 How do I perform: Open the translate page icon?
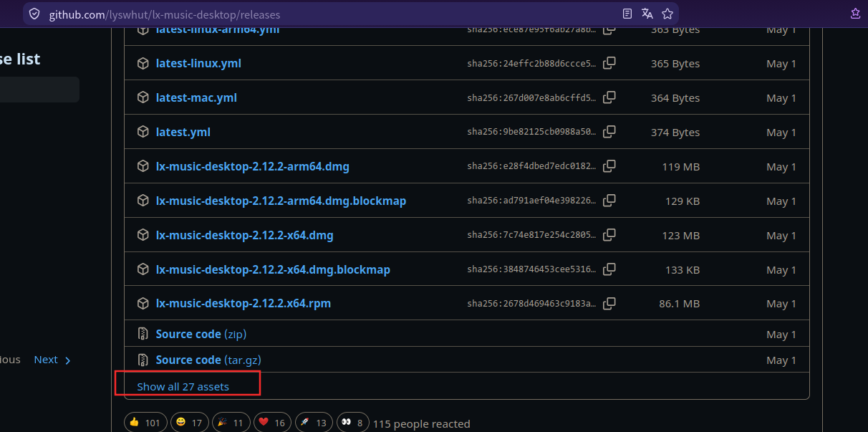click(647, 14)
